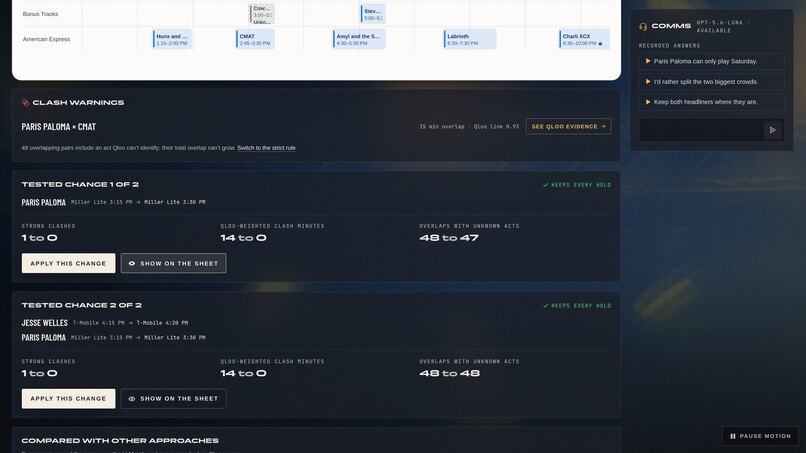Click Jesse Welles name in change 2
The width and height of the screenshot is (806, 453).
(x=45, y=323)
